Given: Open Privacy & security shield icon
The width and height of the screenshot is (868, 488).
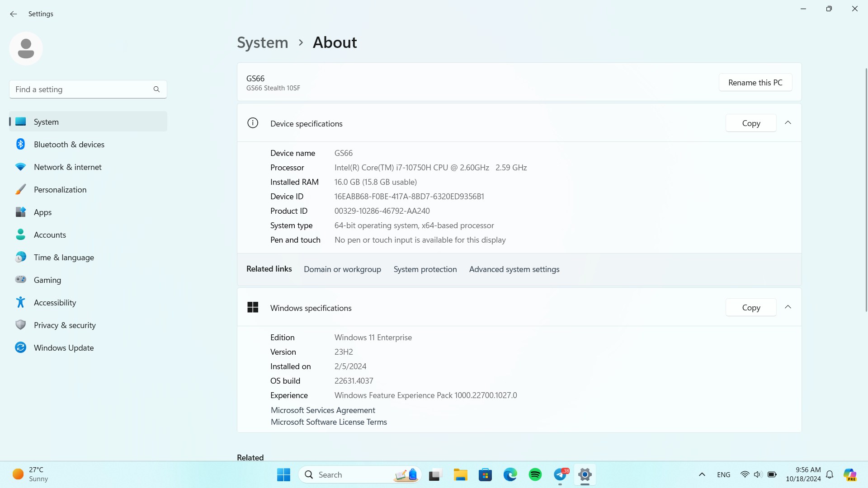Looking at the screenshot, I should click(20, 325).
